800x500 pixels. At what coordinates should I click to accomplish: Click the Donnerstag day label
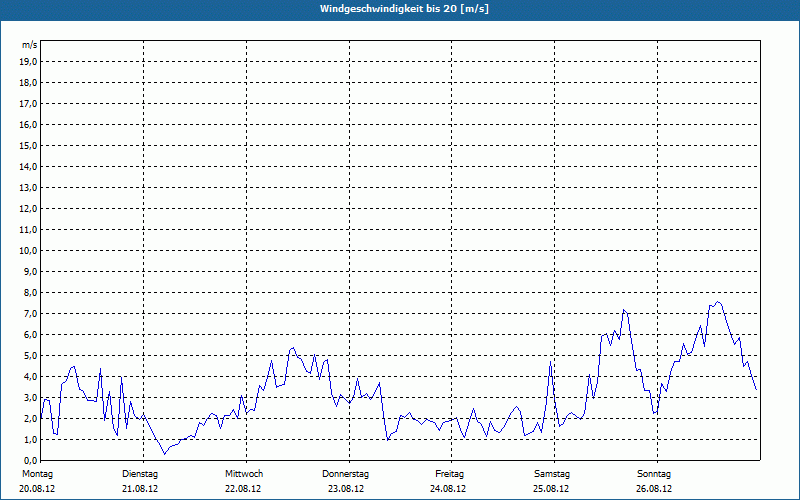click(345, 474)
